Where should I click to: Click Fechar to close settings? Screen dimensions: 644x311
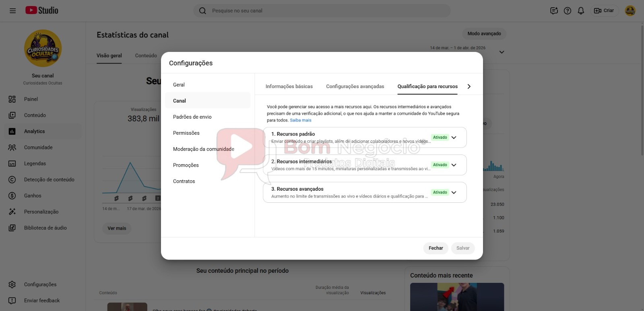coord(436,248)
